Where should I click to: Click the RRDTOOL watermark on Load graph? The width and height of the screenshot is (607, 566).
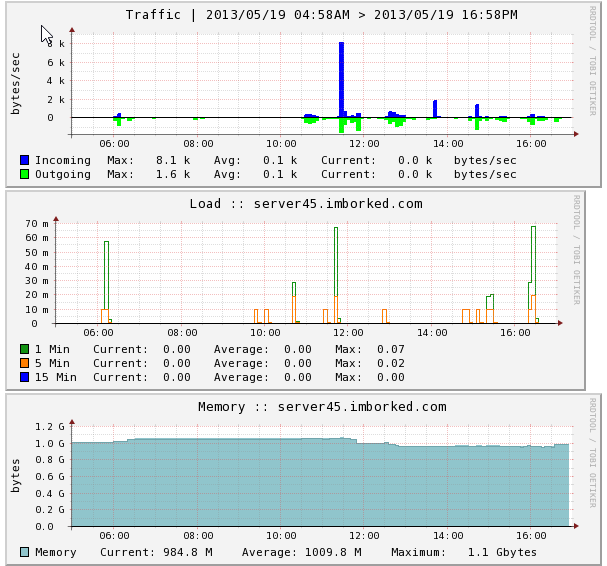tap(576, 249)
